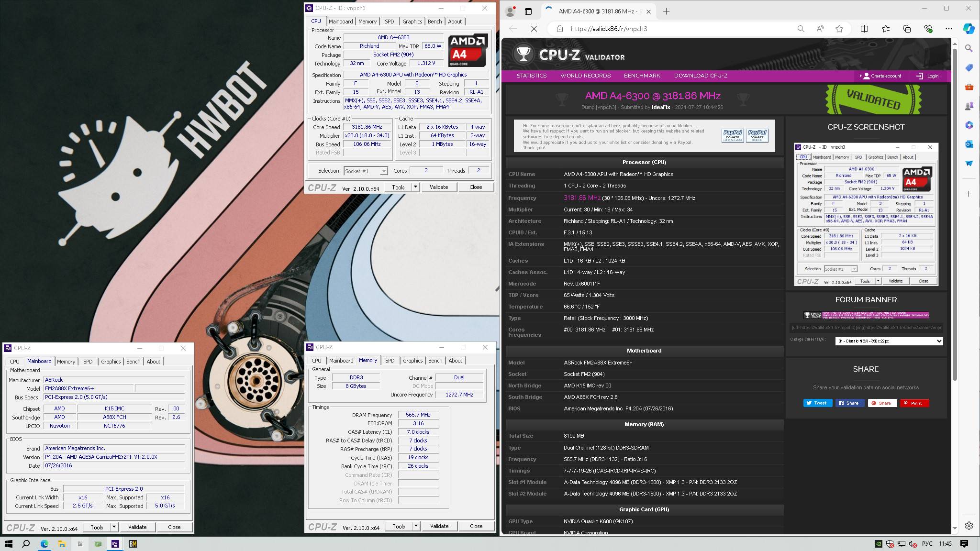Open File Explorer from taskbar
The height and width of the screenshot is (551, 980).
tap(62, 544)
